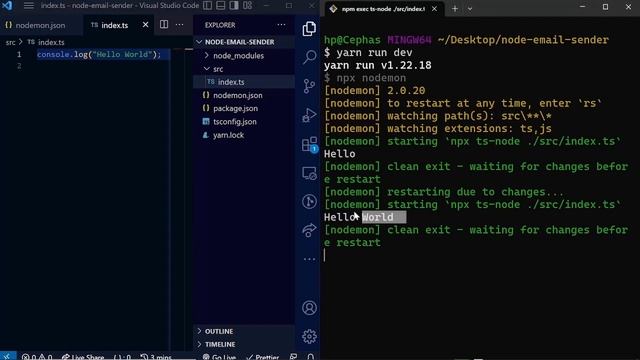
Task: Click the EXPLORER panel header title
Action: [220, 25]
